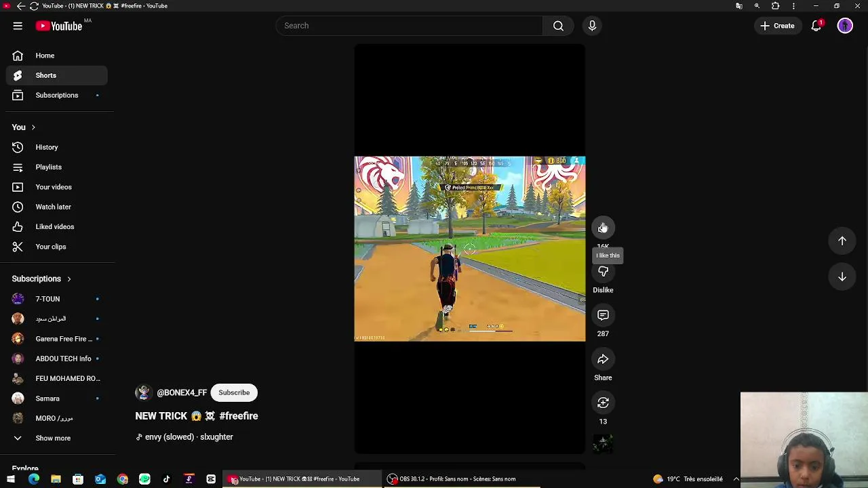Viewport: 868px width, 488px height.
Task: Like this Short with thumbs up
Action: coord(603,228)
